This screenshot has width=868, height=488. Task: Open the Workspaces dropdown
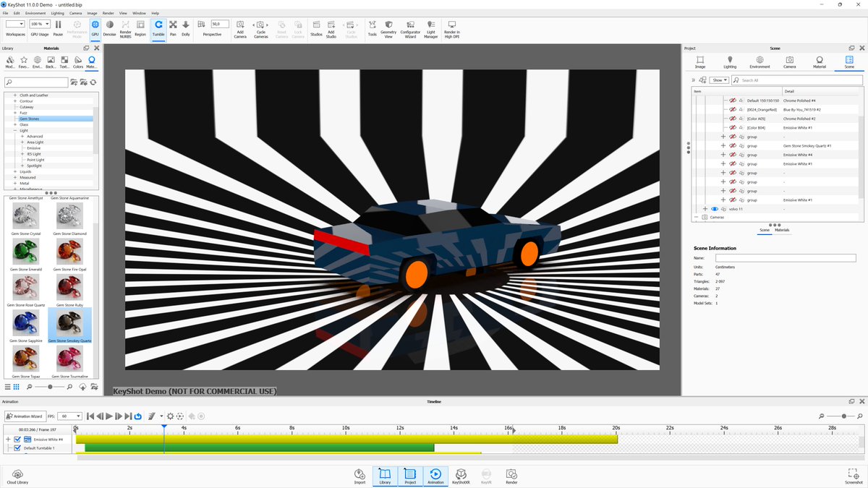(x=15, y=24)
